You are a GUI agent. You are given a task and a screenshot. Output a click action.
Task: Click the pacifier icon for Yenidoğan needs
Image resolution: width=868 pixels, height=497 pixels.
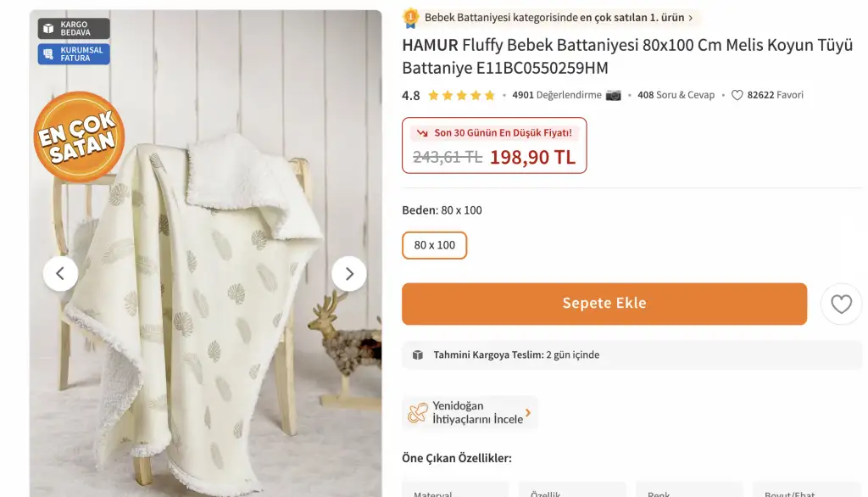tap(417, 413)
